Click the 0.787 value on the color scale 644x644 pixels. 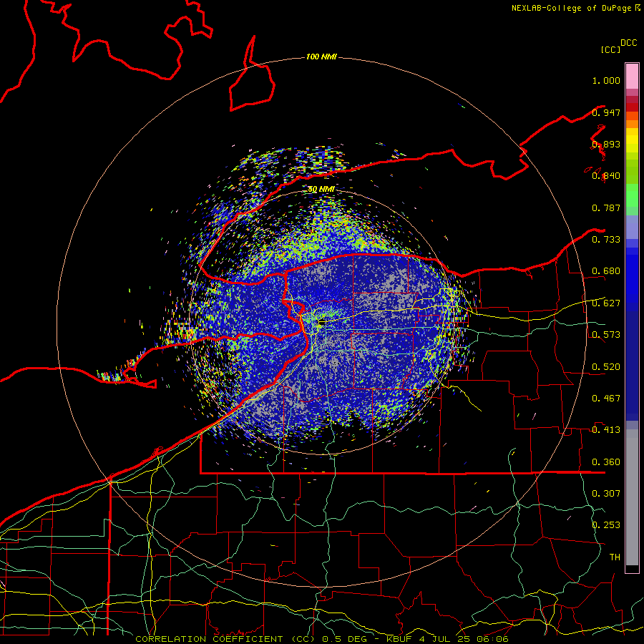[x=606, y=208]
